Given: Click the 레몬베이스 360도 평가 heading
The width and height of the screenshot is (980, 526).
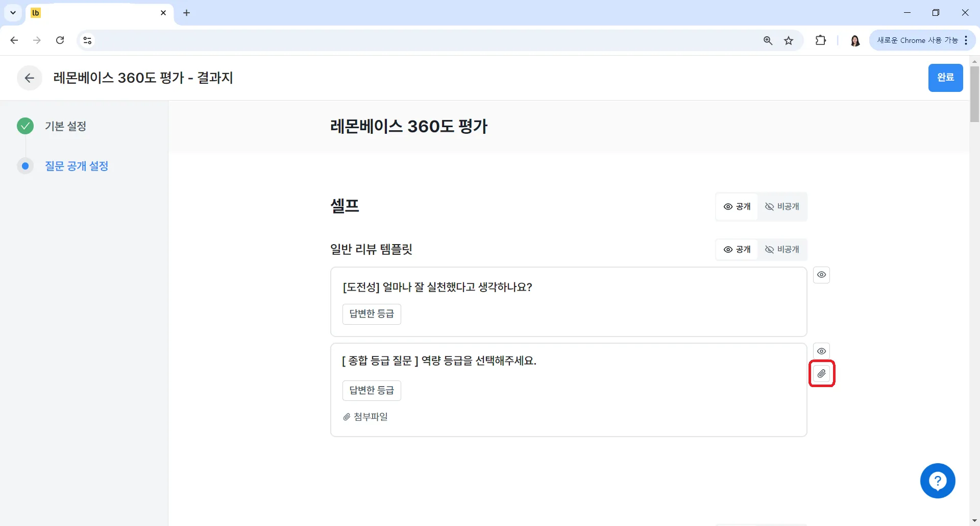Looking at the screenshot, I should (409, 126).
